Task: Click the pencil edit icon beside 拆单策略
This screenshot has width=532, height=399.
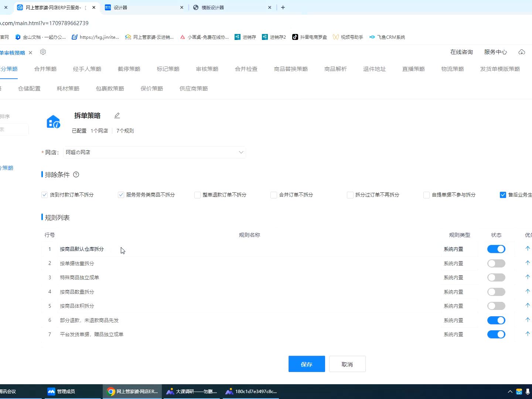Action: (x=117, y=115)
